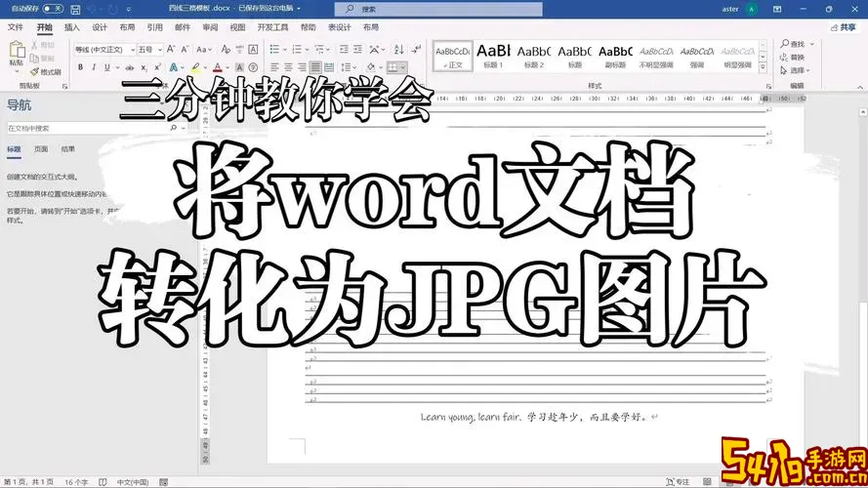Open the borders dropdown arrow
The height and width of the screenshot is (488, 868).
tap(403, 67)
